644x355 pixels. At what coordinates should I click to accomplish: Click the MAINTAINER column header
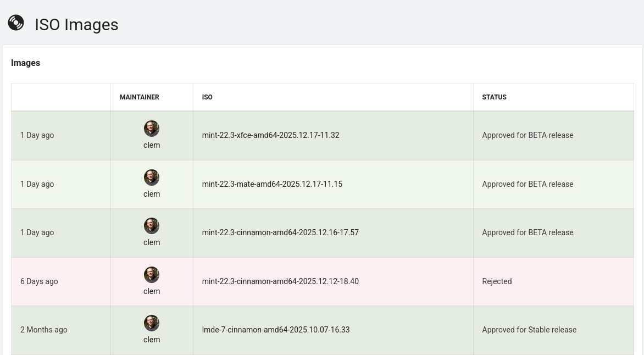pyautogui.click(x=140, y=97)
